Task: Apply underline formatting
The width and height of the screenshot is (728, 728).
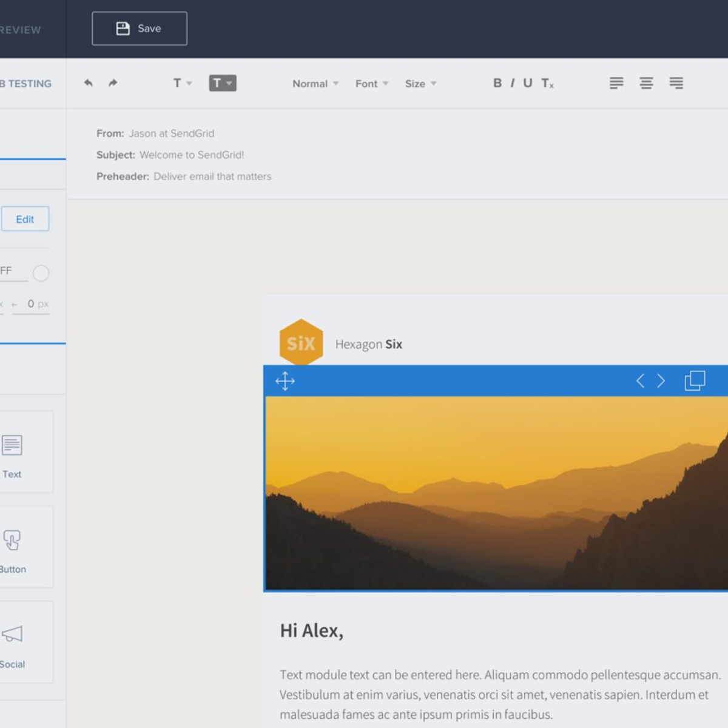Action: tap(527, 83)
